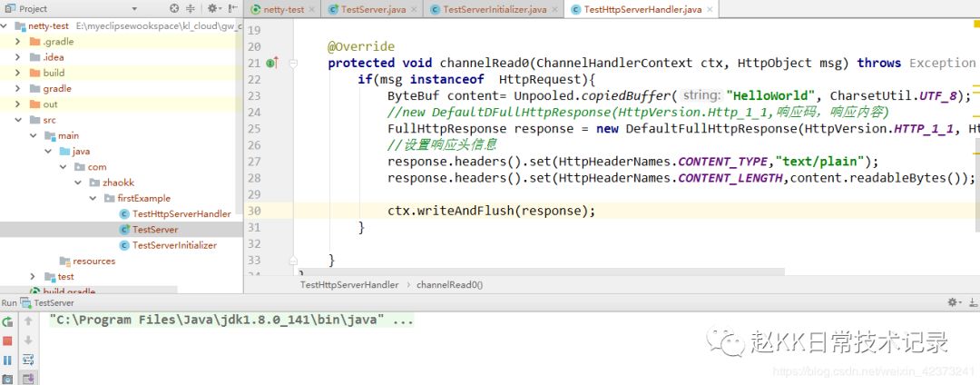Click the override gutter icon on line 21
Image resolution: width=980 pixels, height=385 pixels.
click(x=272, y=63)
